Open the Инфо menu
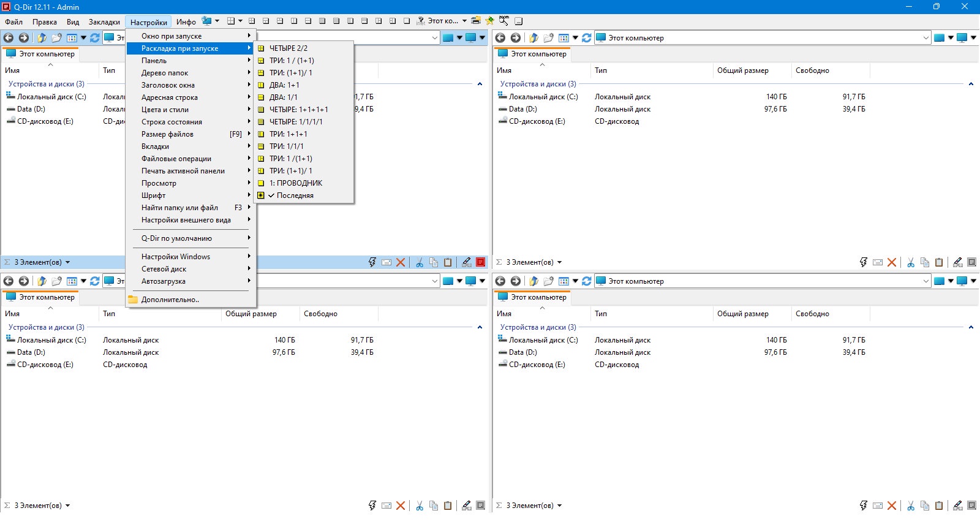This screenshot has height=527, width=980. pos(186,22)
